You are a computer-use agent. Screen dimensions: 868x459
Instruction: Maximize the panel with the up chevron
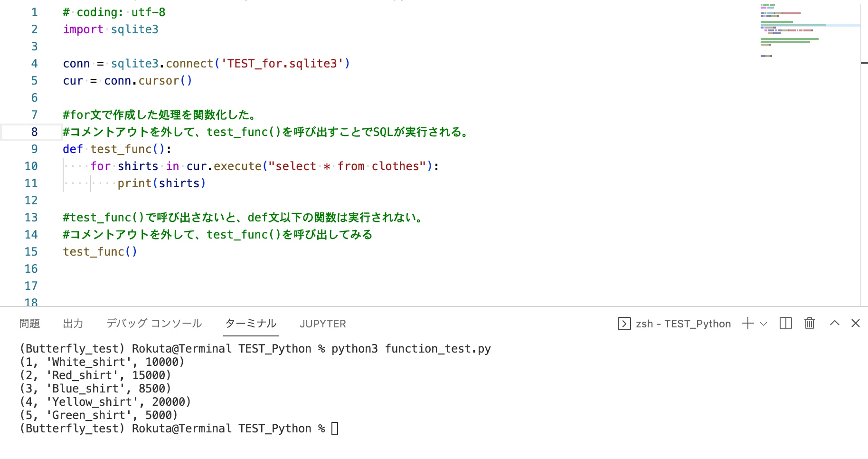click(x=835, y=323)
